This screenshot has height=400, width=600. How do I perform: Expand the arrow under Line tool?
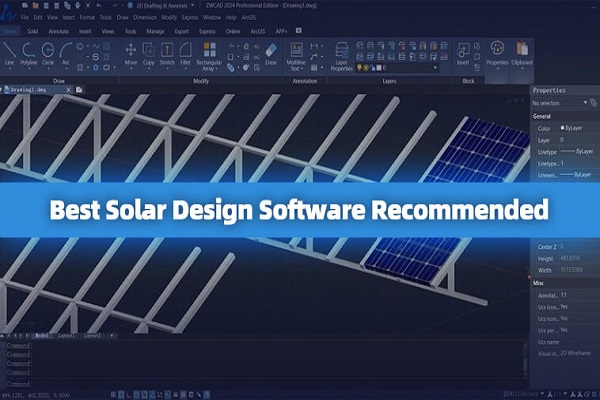tap(10, 69)
